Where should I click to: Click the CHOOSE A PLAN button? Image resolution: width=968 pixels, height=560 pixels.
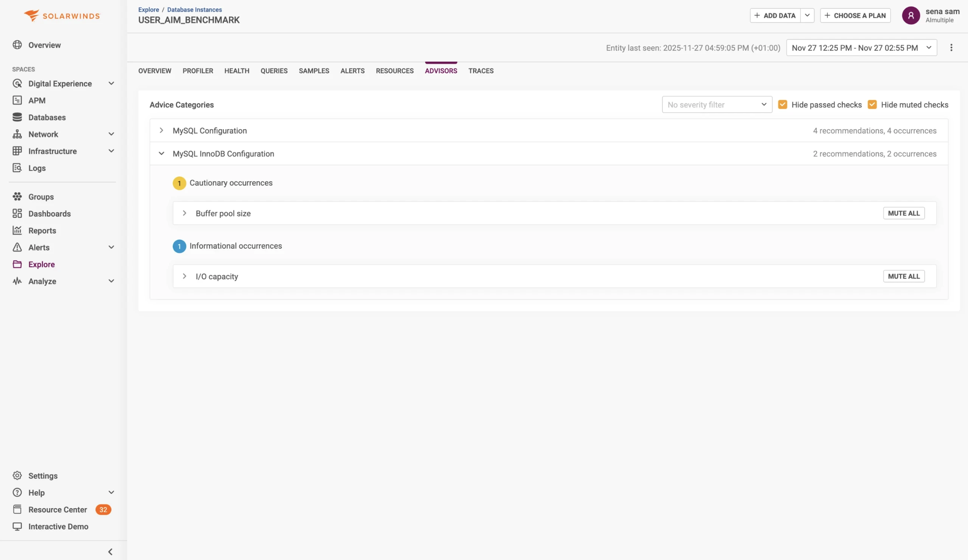click(x=855, y=15)
